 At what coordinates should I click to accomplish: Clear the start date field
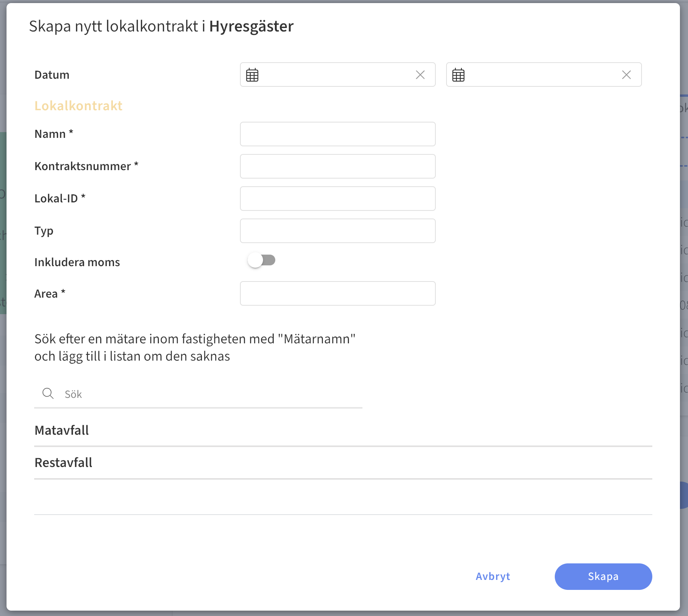420,75
